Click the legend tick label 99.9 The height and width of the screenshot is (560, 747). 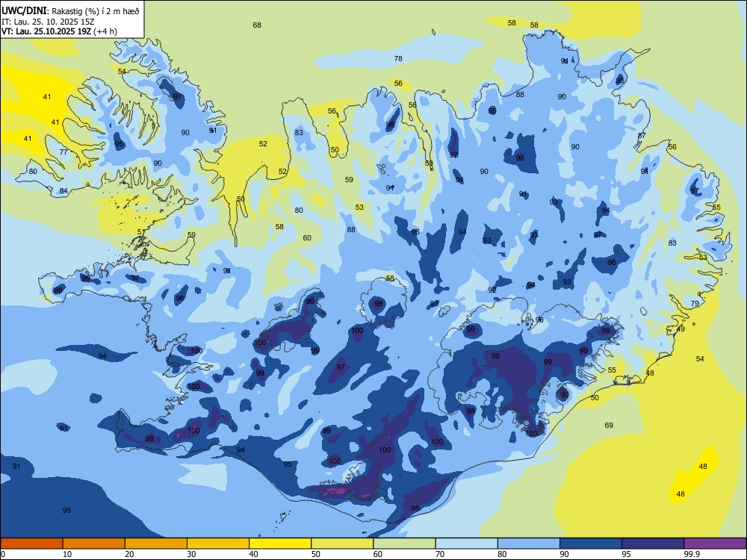click(692, 554)
